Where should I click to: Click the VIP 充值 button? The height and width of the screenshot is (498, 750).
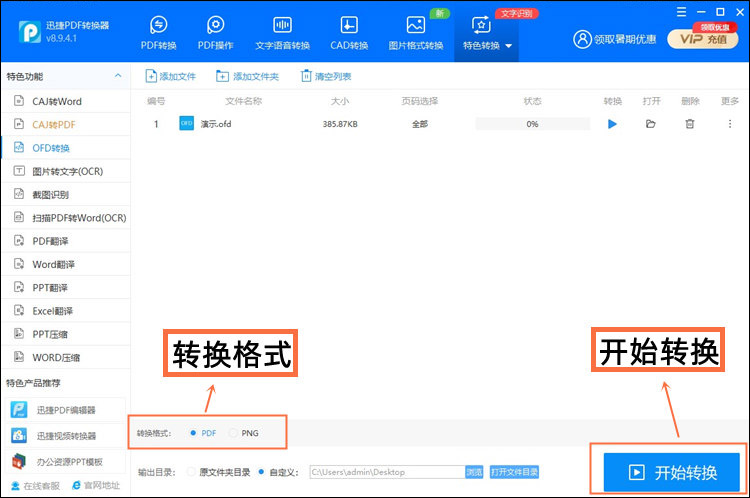point(703,39)
